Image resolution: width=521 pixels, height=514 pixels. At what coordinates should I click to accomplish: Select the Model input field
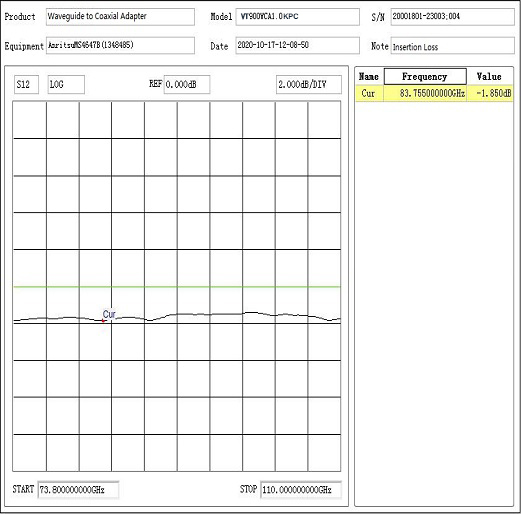coord(298,17)
